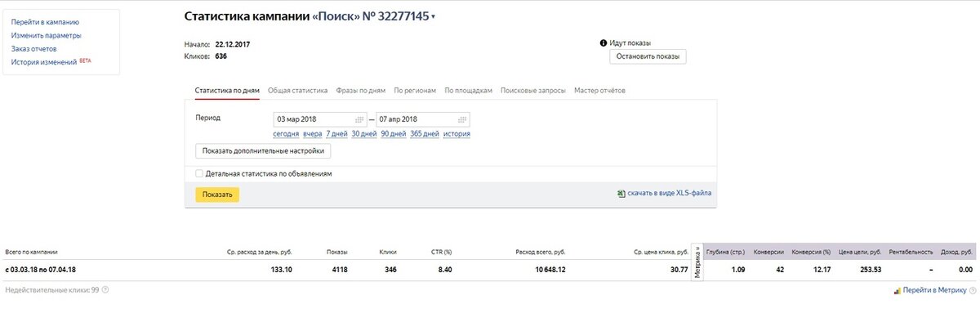980x309 pixels.
Task: Click help icon next to Недействительные клики
Action: coord(105,290)
